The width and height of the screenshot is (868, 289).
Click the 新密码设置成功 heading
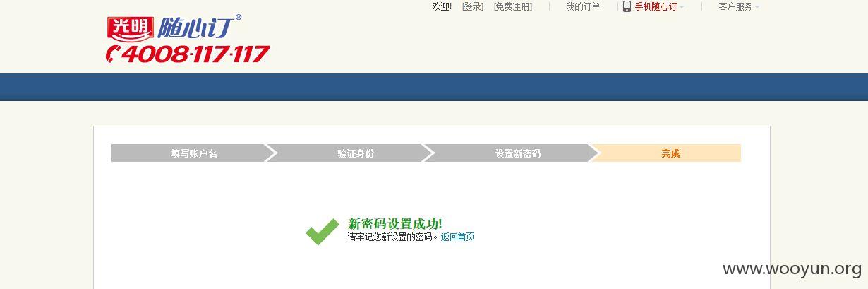pos(395,224)
